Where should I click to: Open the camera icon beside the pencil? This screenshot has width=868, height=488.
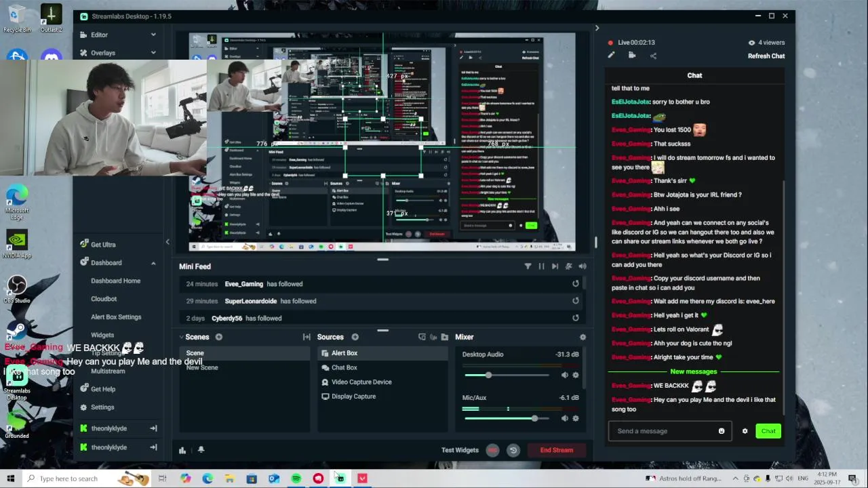[x=632, y=56]
